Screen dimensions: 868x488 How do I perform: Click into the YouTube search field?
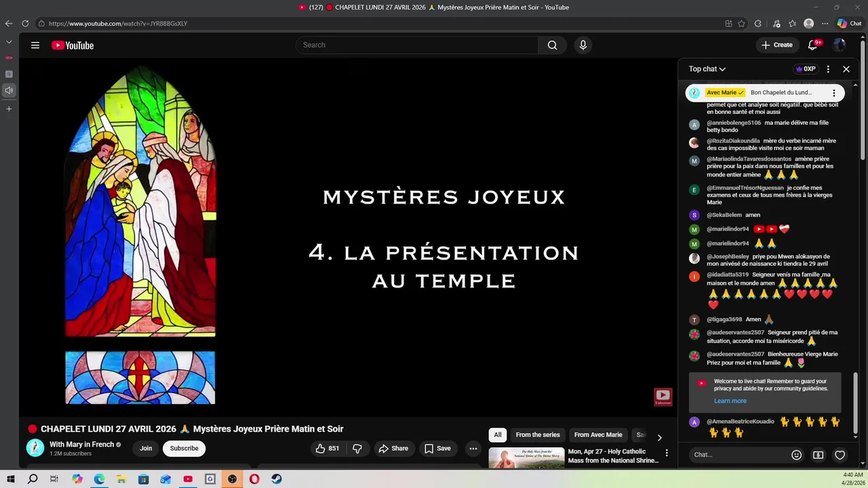(417, 45)
